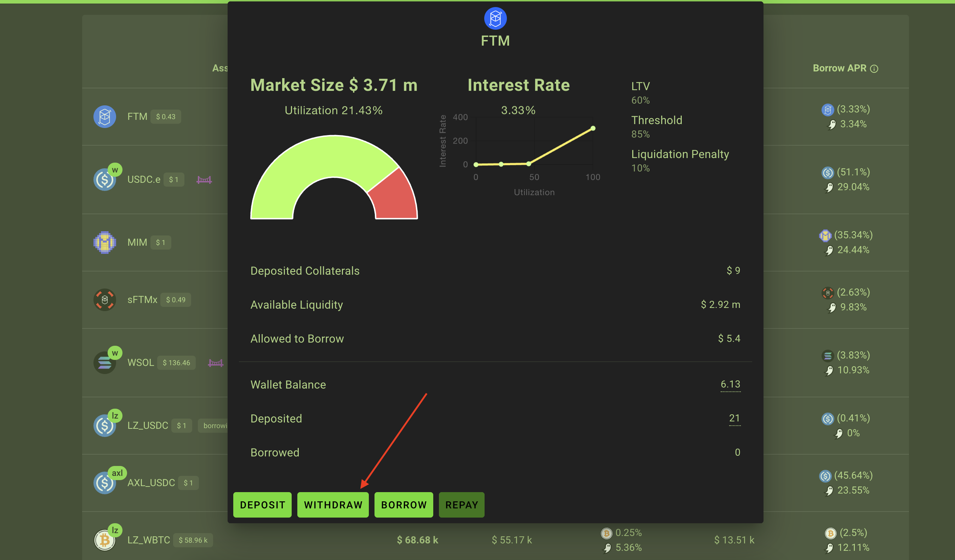Viewport: 955px width, 560px height.
Task: Click the red segment of utilization gauge
Action: click(x=396, y=199)
